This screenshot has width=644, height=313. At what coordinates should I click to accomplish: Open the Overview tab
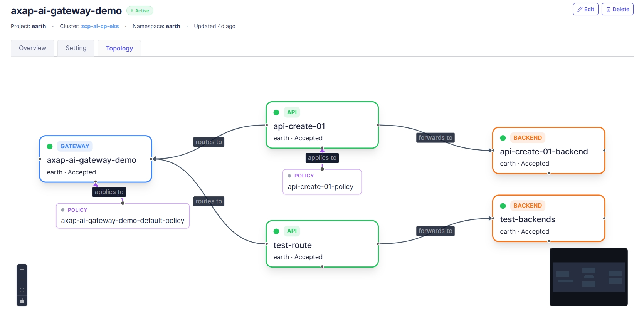32,48
